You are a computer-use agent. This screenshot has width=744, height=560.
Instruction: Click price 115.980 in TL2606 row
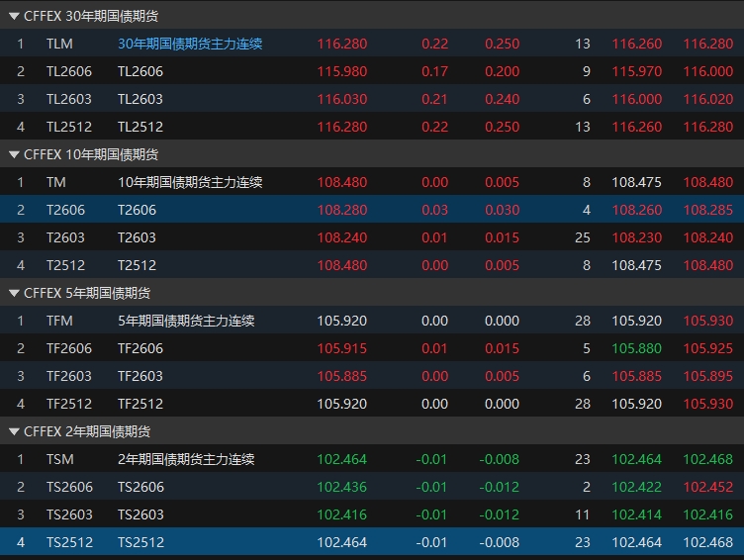point(342,71)
